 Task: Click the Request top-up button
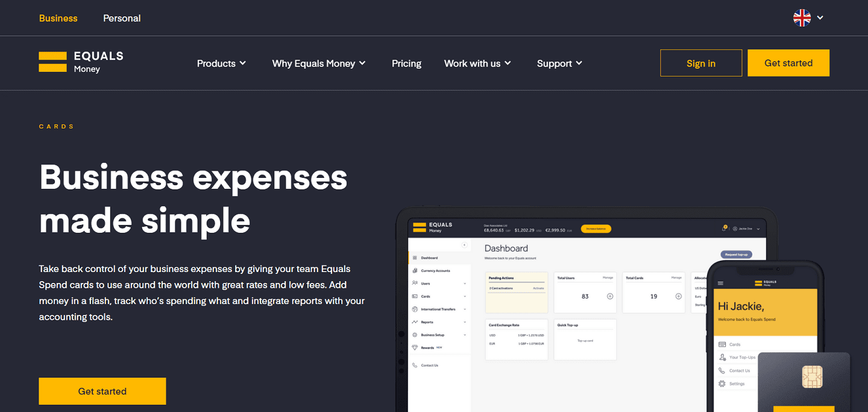pos(736,255)
